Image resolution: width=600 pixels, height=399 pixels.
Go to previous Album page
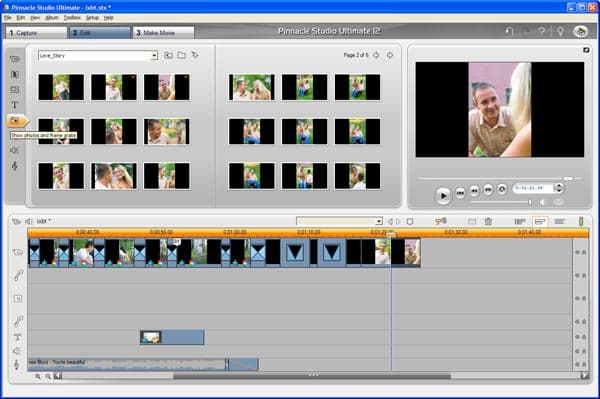coord(376,55)
